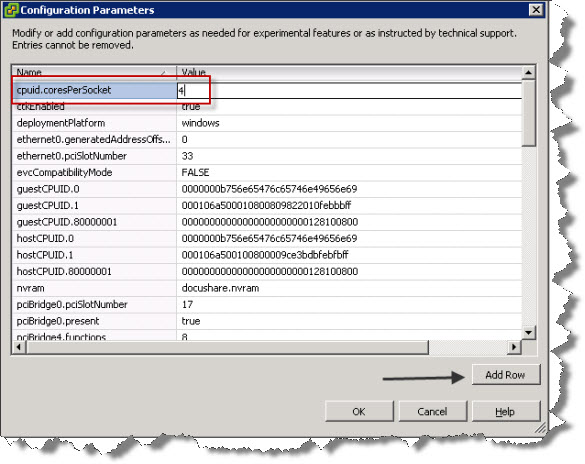This screenshot has width=585, height=464.
Task: Select the hostCPUID.0 name cell
Action: [94, 238]
